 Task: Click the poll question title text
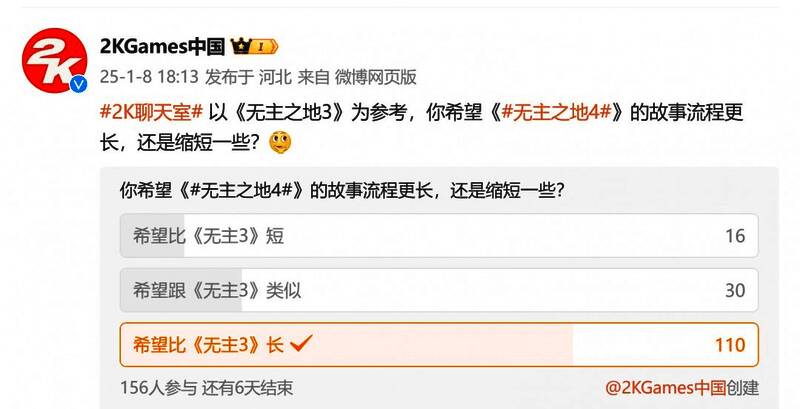[342, 191]
